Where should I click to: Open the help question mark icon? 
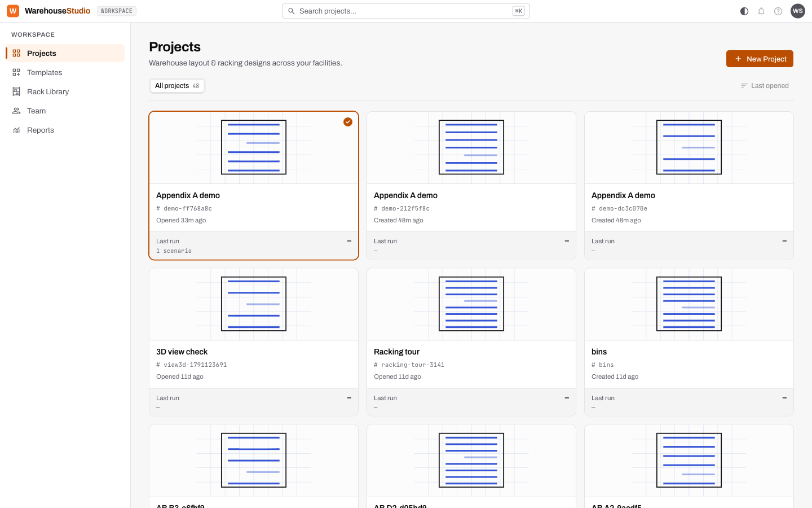point(778,11)
